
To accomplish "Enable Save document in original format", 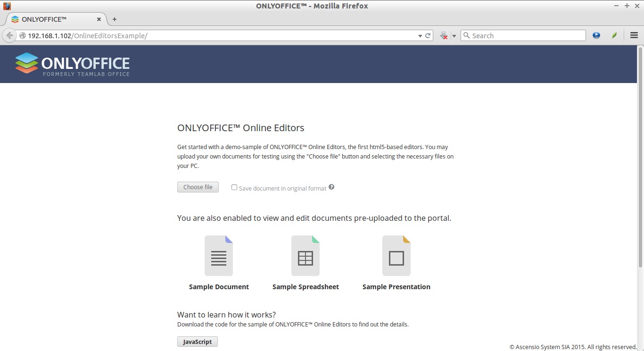I will [234, 187].
